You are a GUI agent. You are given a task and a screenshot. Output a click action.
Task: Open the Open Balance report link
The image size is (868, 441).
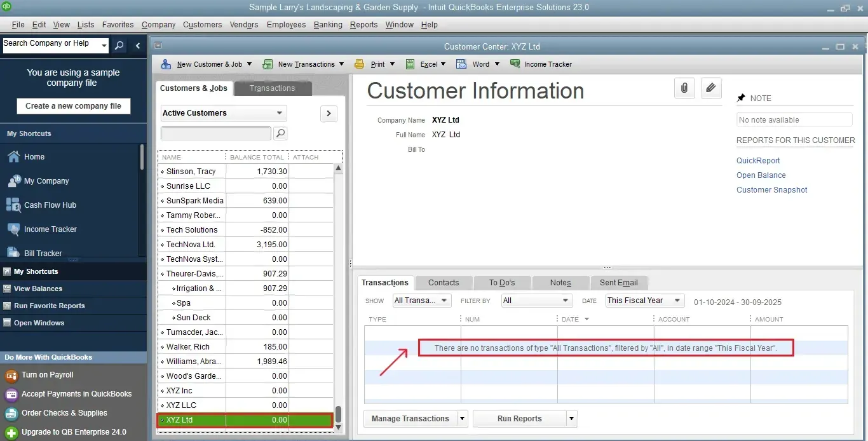761,175
